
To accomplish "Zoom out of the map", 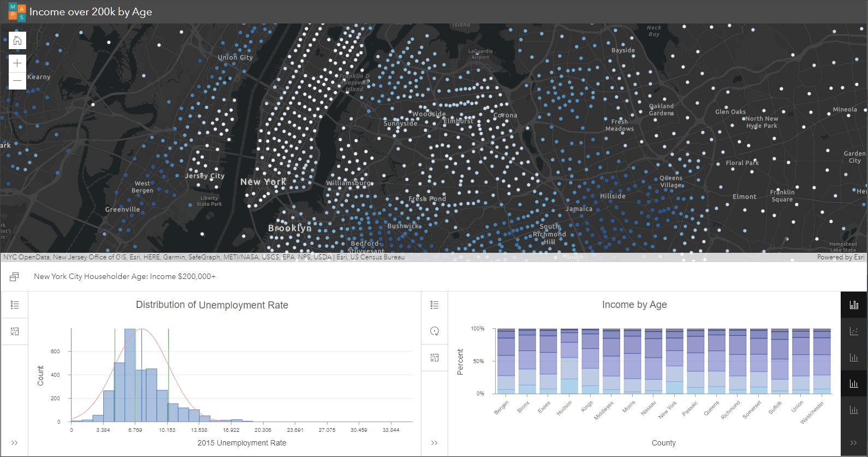I will [x=17, y=81].
